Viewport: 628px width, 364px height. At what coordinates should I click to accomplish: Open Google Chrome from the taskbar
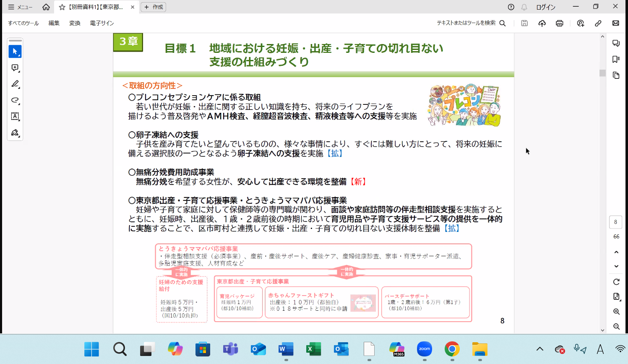coord(452,349)
